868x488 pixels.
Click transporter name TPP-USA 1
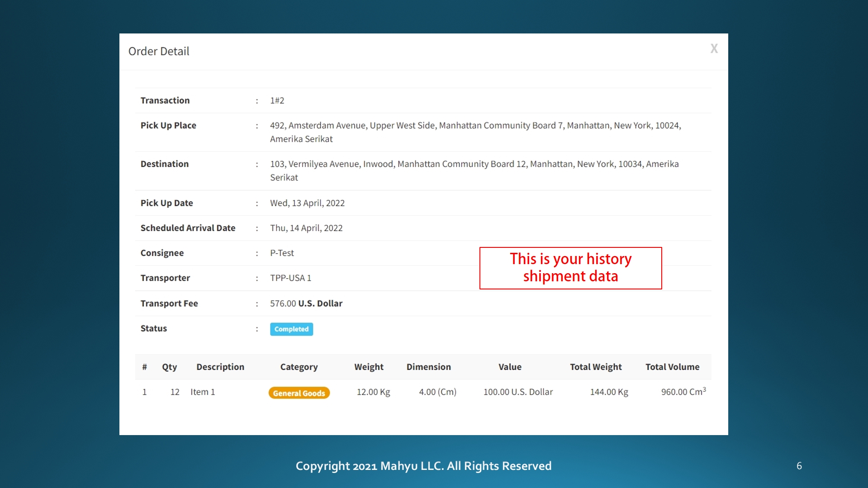(x=290, y=278)
